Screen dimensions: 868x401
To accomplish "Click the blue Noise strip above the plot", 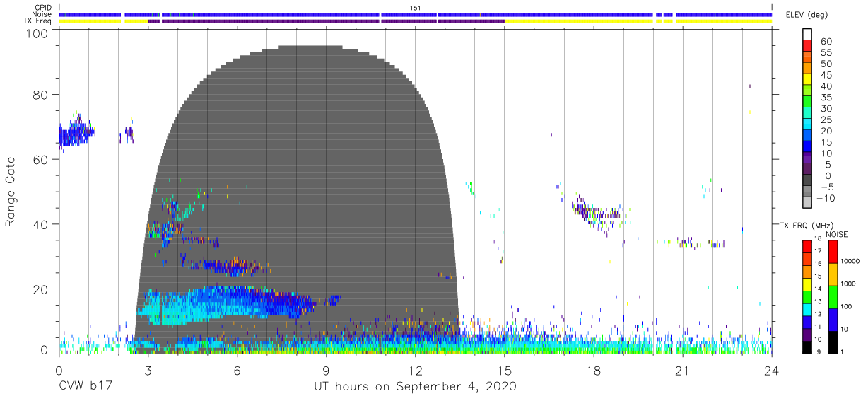I will coord(416,14).
